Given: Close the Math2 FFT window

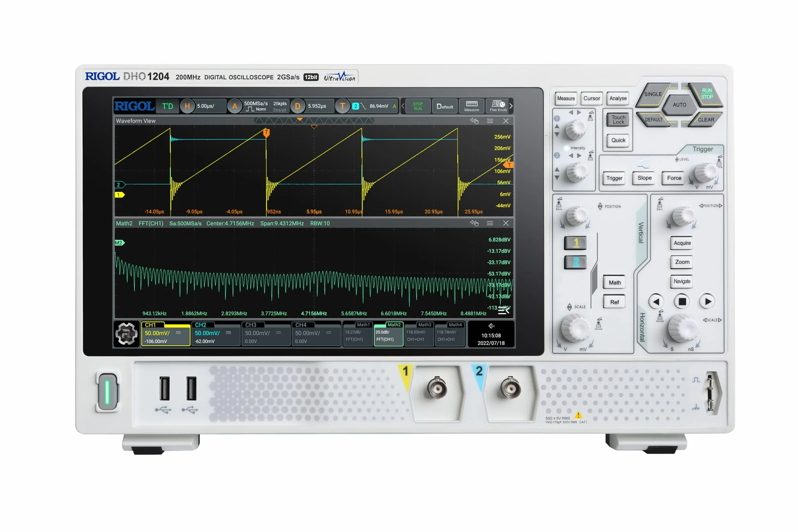Looking at the screenshot, I should click(x=505, y=223).
